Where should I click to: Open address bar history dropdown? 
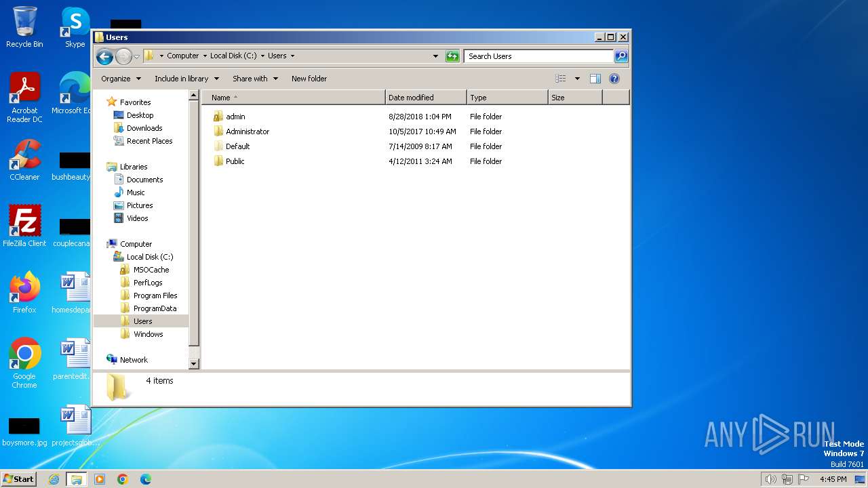tap(435, 56)
